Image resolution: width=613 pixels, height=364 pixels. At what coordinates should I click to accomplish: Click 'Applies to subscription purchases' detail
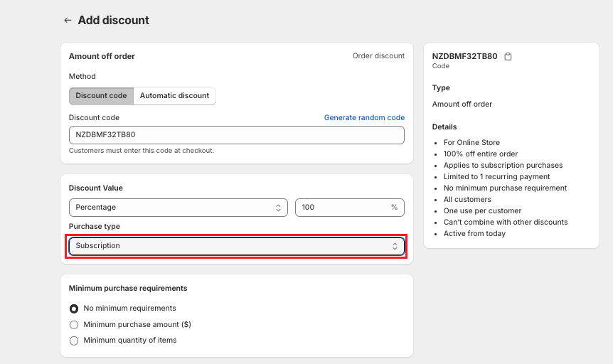coord(503,166)
